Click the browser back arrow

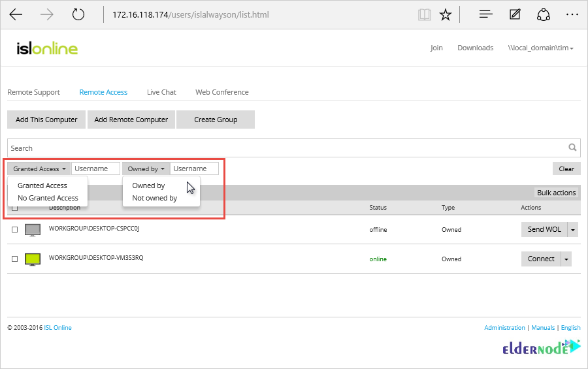coord(16,14)
